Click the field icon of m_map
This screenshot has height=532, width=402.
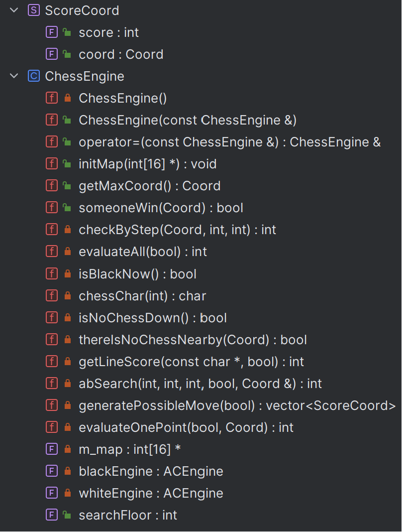(x=52, y=449)
